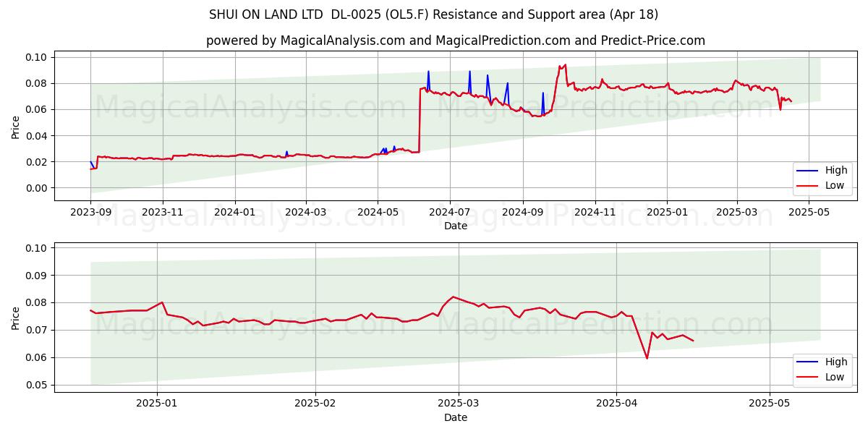Select the 0.06 price tick of lower chart
This screenshot has width=868, height=434.
[x=36, y=357]
